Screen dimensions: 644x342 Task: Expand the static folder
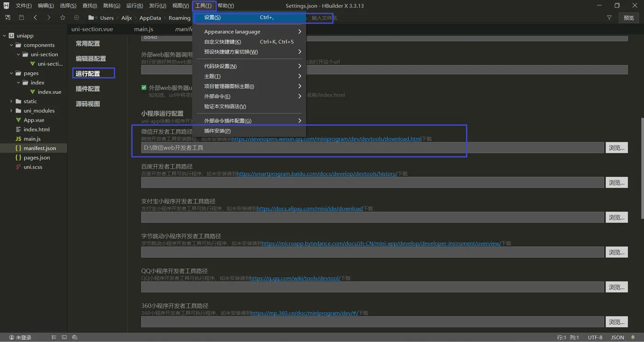point(11,101)
